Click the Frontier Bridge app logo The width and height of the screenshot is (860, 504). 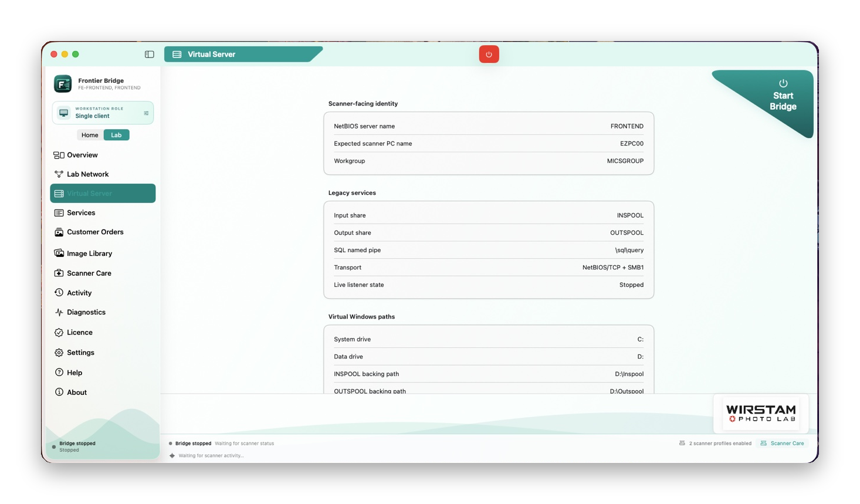coord(63,84)
